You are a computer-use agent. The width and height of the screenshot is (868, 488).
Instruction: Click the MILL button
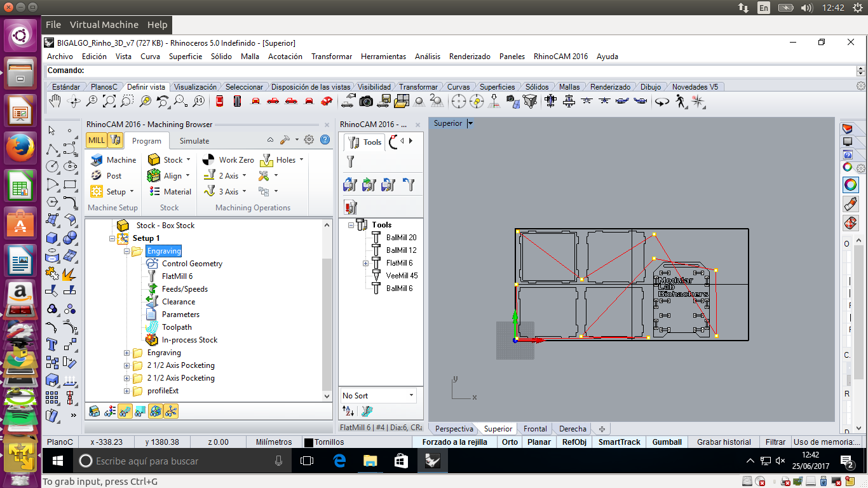tap(97, 140)
